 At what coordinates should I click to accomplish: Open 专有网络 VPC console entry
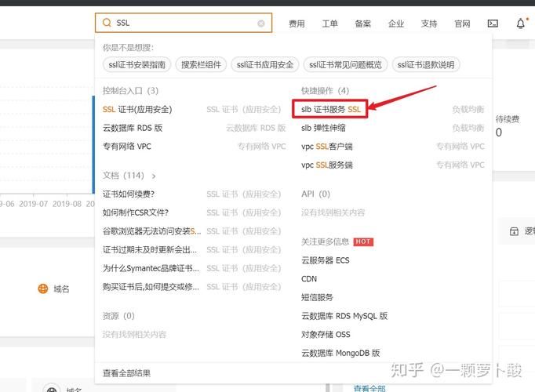click(127, 147)
